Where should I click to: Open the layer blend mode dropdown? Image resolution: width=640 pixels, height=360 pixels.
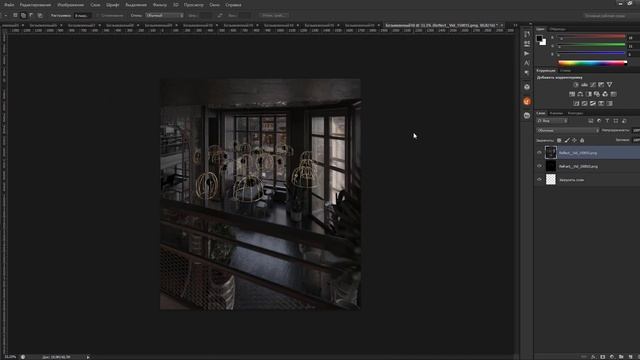coord(568,131)
